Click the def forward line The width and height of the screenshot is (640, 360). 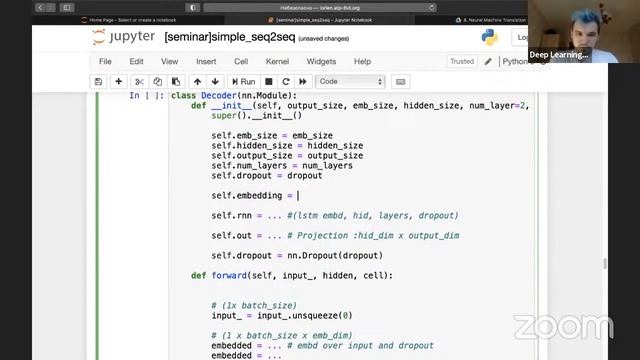coord(292,276)
